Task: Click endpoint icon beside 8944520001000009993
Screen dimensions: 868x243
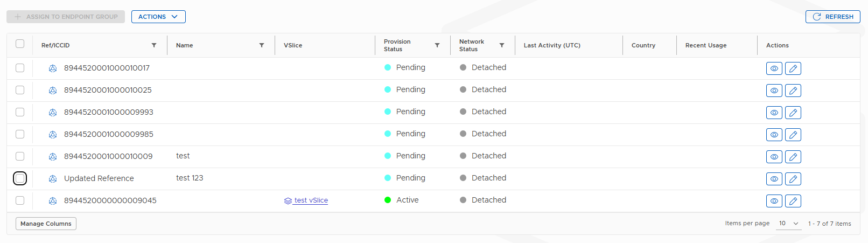Action: (x=53, y=113)
